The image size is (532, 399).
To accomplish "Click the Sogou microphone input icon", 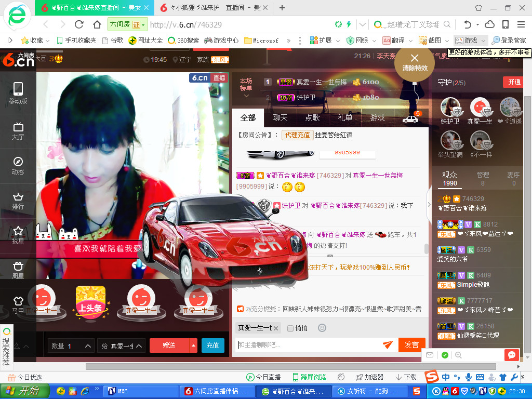I will click(x=469, y=377).
